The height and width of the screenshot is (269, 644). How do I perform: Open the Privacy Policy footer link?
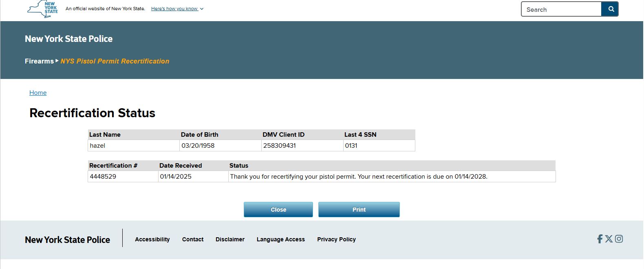coord(336,239)
